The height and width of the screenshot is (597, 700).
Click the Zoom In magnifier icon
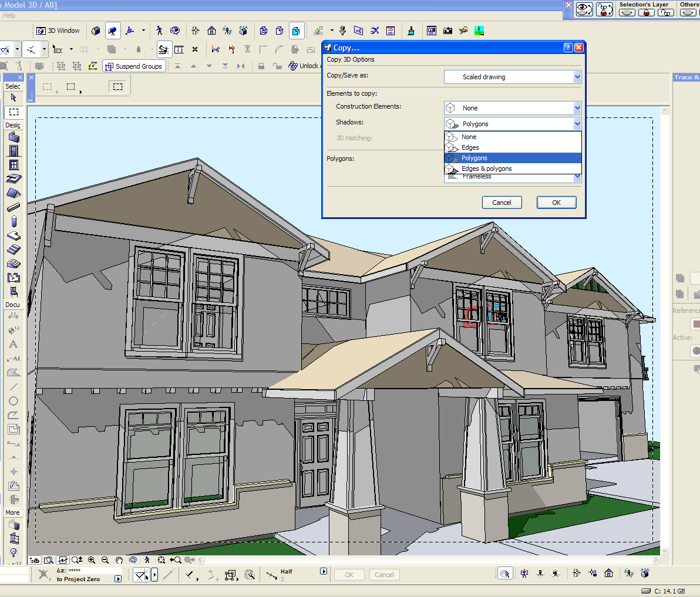[92, 560]
